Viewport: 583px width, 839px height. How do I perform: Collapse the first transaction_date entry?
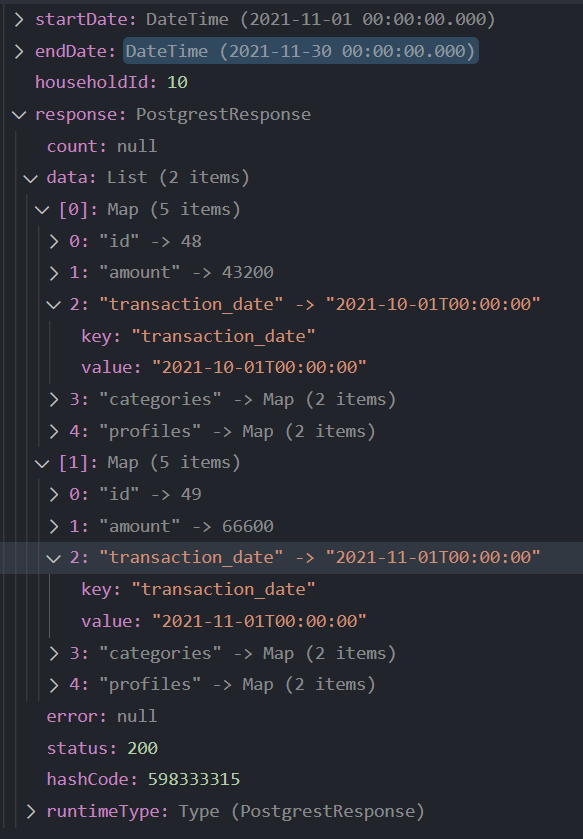tap(56, 304)
